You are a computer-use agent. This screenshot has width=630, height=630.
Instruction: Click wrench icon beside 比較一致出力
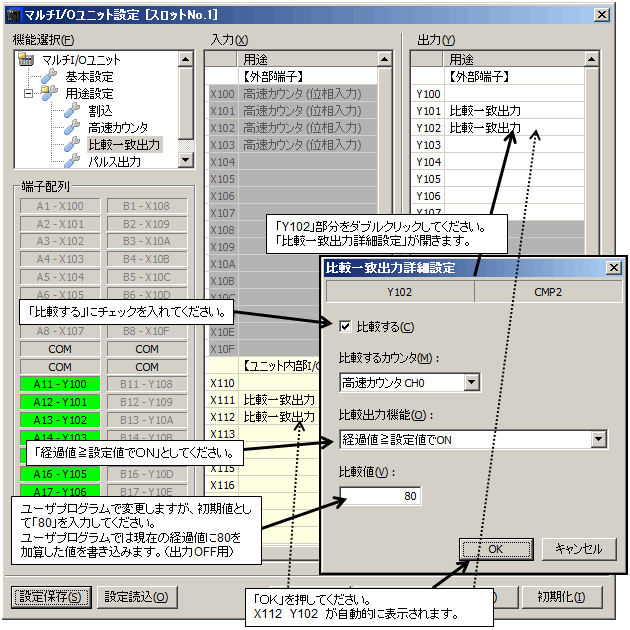pos(71,145)
